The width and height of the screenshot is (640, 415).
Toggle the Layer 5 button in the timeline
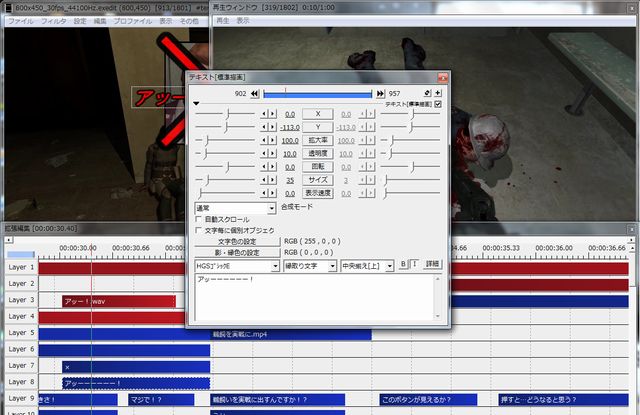pyautogui.click(x=21, y=333)
